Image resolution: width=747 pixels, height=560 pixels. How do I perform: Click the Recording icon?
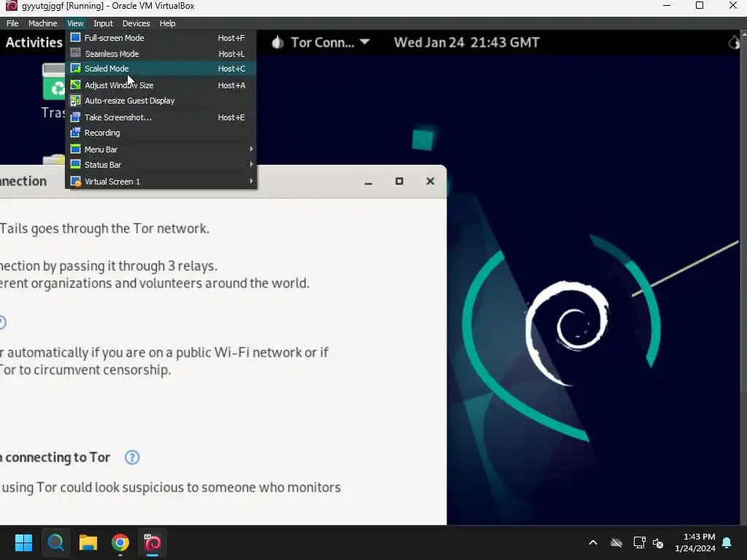click(75, 133)
